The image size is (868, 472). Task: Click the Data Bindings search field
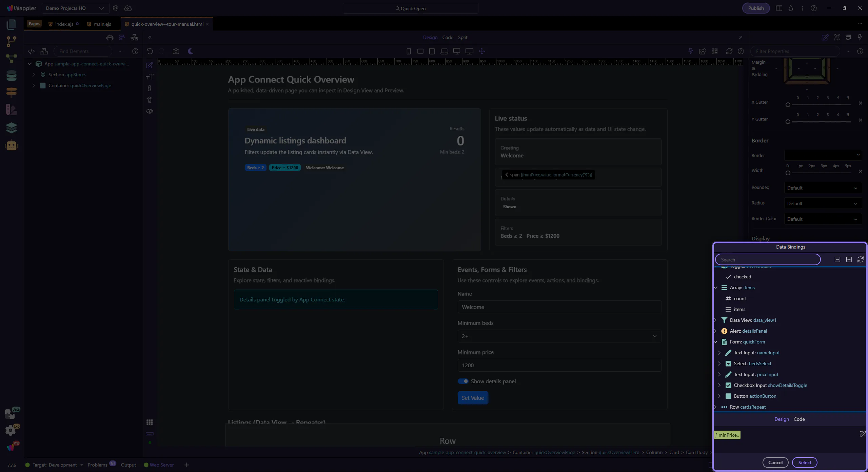[x=767, y=259]
